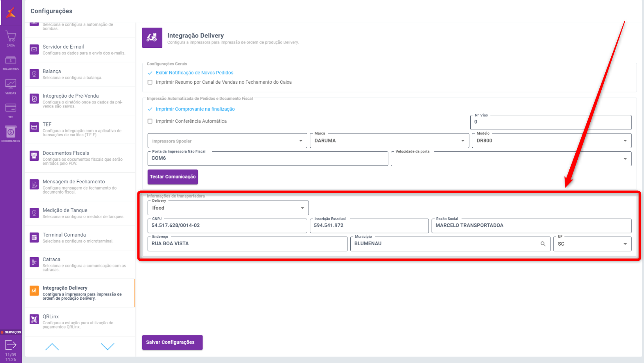Open the Marca DARUMA dropdown
The image size is (644, 363).
(x=389, y=141)
